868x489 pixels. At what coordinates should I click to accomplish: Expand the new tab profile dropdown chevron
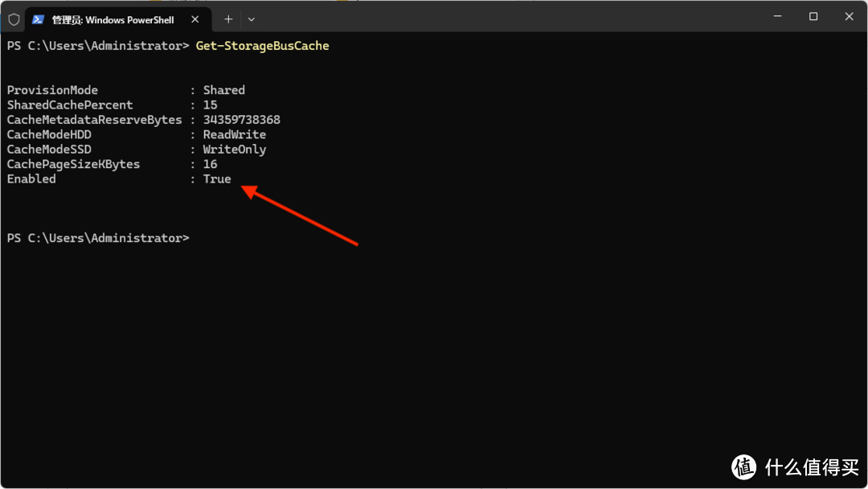tap(252, 19)
